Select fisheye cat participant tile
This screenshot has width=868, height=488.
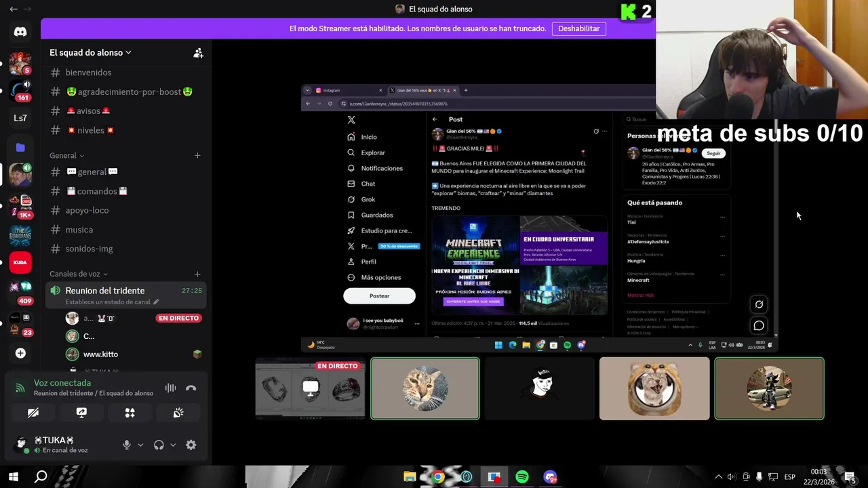coord(654,388)
